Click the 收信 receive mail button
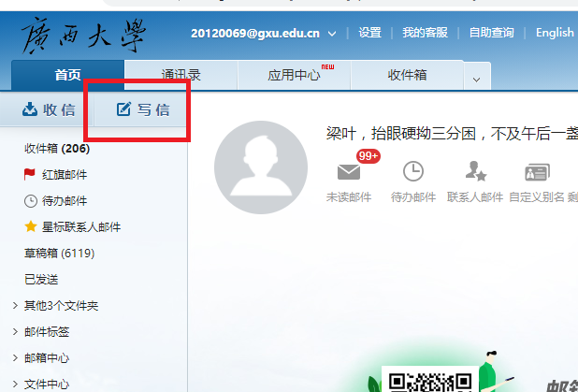Image resolution: width=578 pixels, height=392 pixels. tap(49, 110)
